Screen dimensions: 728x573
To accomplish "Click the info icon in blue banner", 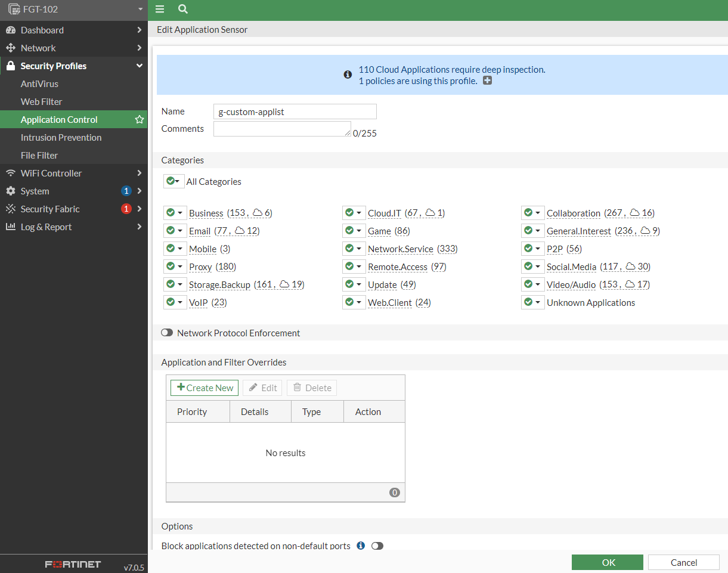I will pyautogui.click(x=348, y=75).
